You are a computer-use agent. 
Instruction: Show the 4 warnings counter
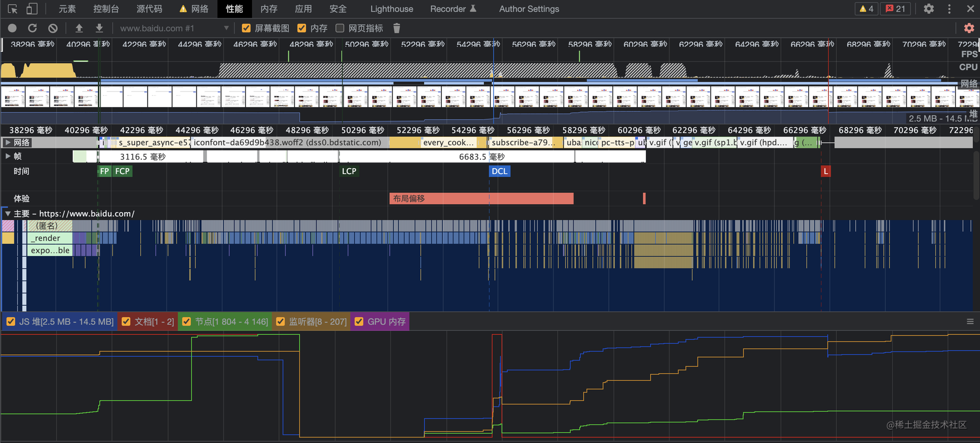point(866,9)
